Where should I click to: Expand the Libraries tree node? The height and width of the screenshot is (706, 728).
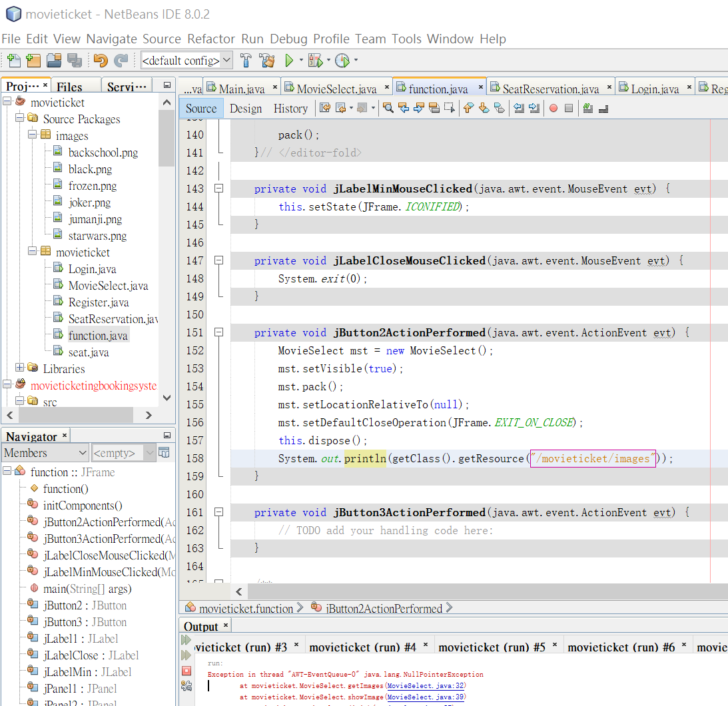19,368
